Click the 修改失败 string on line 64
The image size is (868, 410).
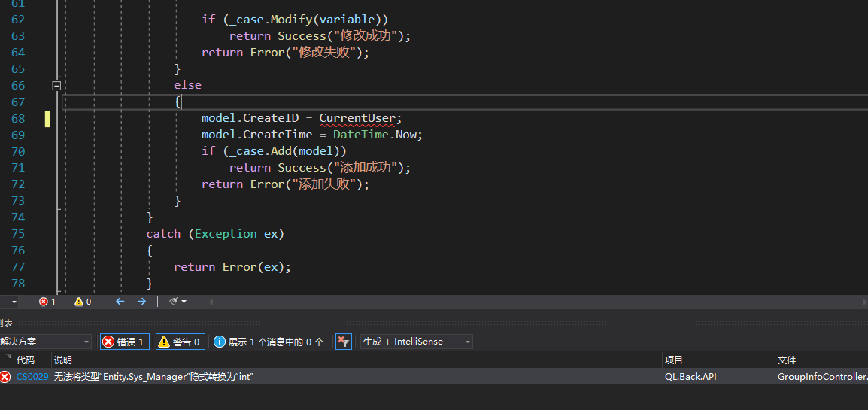pos(326,53)
